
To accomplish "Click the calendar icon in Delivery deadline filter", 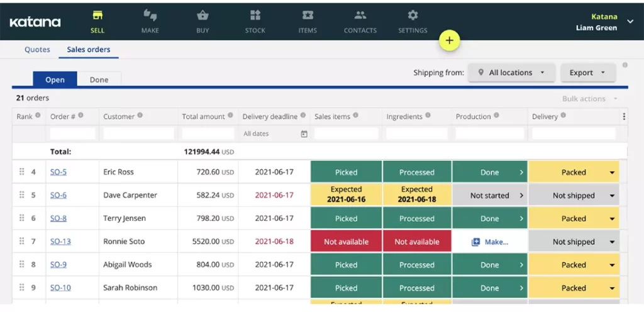I will click(304, 134).
